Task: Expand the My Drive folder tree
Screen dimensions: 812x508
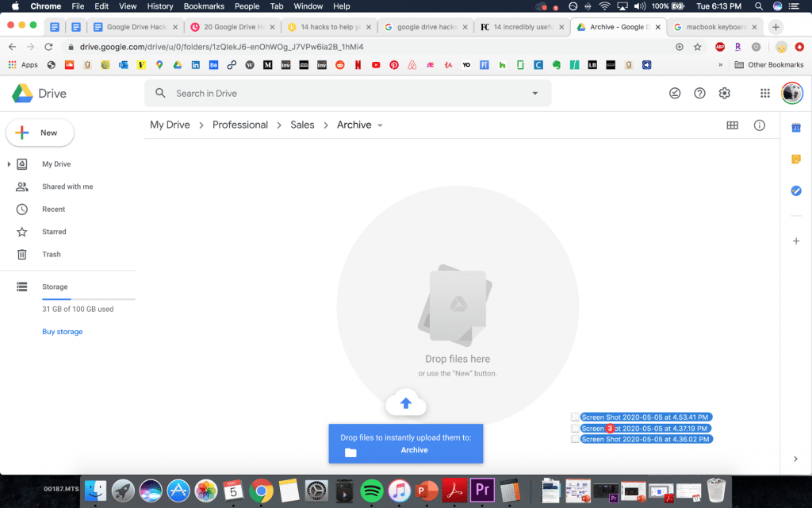Action: (x=9, y=164)
